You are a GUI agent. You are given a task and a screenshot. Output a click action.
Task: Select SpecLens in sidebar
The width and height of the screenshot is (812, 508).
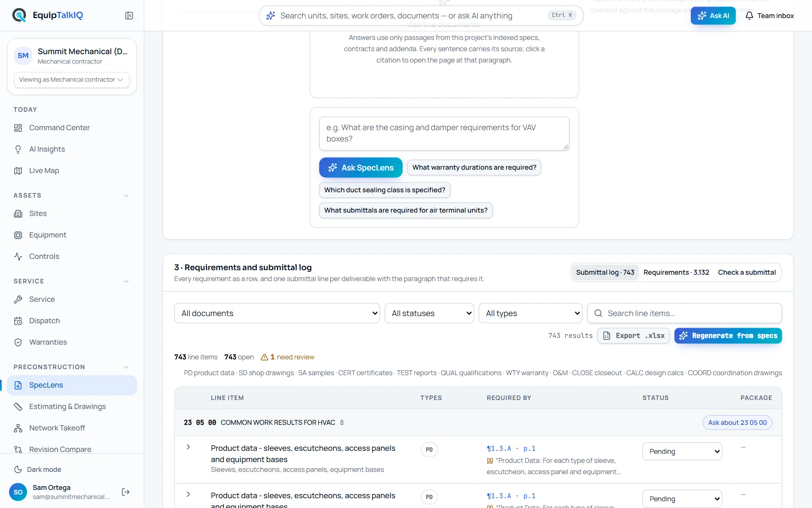pyautogui.click(x=72, y=385)
